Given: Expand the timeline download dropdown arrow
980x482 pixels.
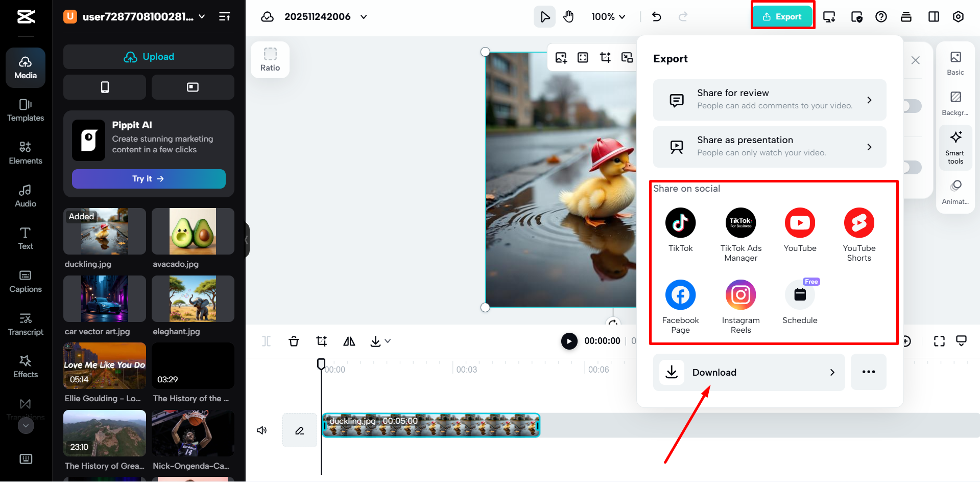Looking at the screenshot, I should pyautogui.click(x=388, y=341).
